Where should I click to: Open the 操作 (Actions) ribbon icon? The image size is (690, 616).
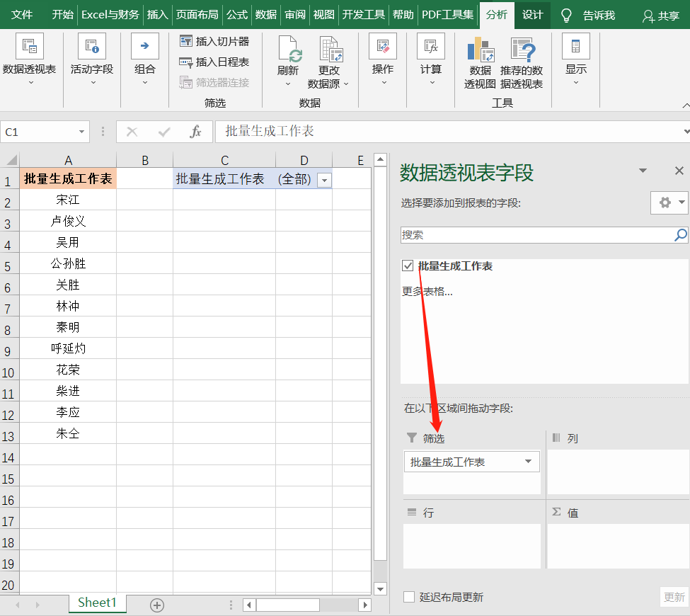click(x=383, y=46)
